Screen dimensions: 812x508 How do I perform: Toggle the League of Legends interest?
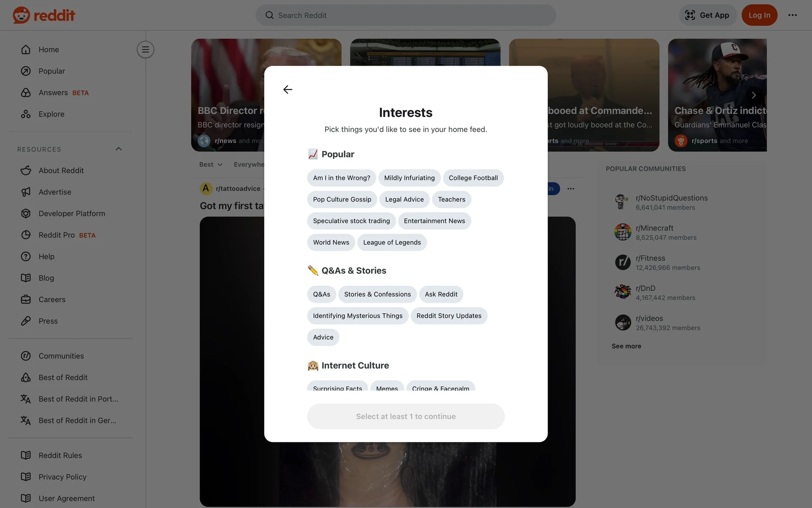(x=392, y=243)
